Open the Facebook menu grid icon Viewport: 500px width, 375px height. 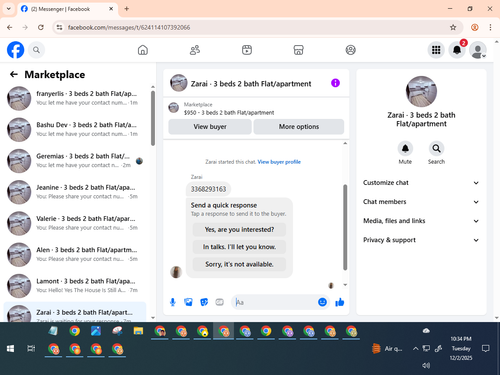pyautogui.click(x=436, y=50)
